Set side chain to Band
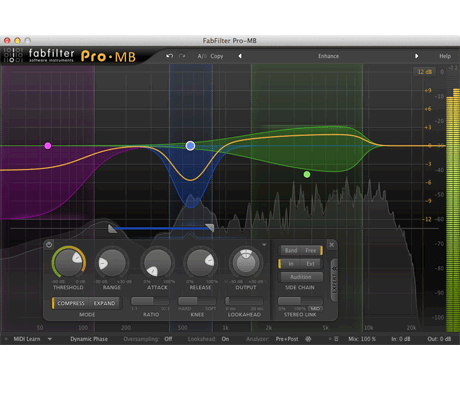This screenshot has width=460, height=416. click(291, 250)
